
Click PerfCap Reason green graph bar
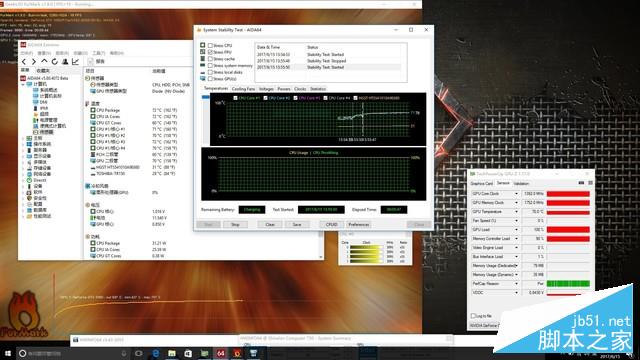click(568, 284)
